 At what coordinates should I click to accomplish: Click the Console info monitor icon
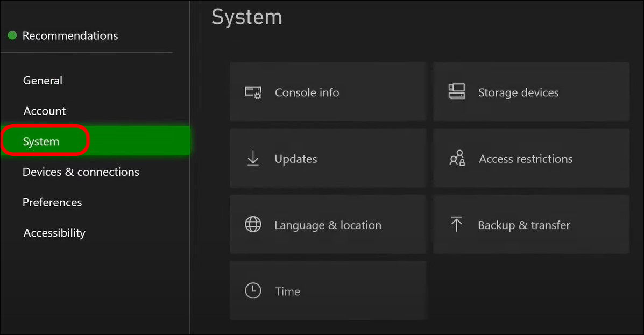253,92
